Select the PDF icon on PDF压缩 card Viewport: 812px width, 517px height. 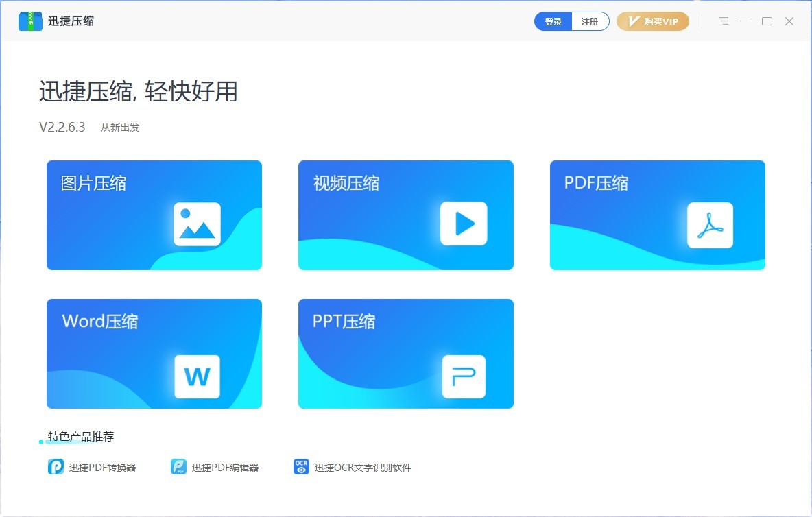[710, 224]
